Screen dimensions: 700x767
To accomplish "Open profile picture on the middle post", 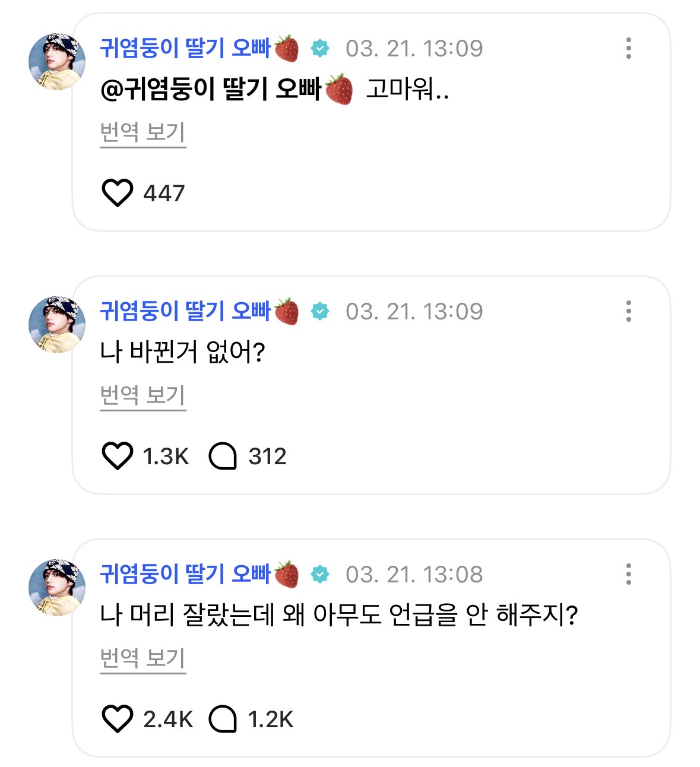I will coord(57,325).
